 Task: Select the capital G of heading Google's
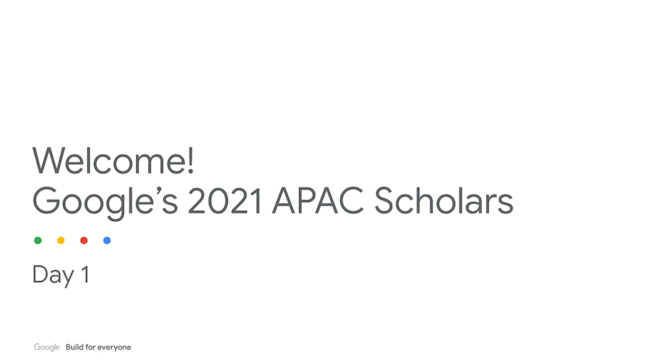pos(44,201)
